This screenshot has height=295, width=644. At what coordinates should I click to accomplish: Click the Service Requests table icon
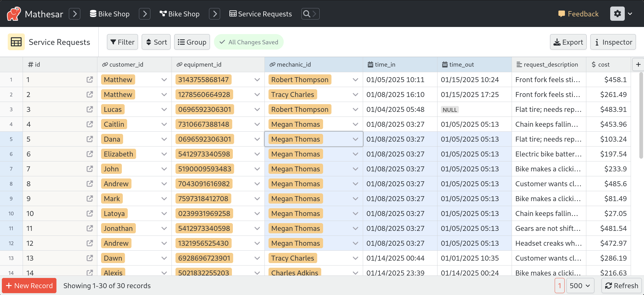[x=16, y=42]
